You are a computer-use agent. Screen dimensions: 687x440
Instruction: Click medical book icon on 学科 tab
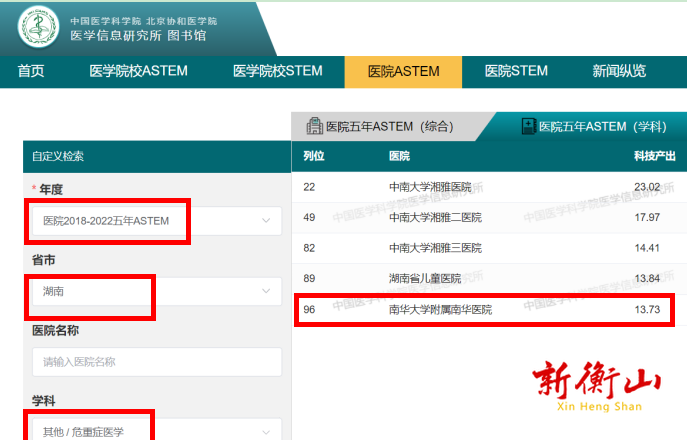point(529,126)
